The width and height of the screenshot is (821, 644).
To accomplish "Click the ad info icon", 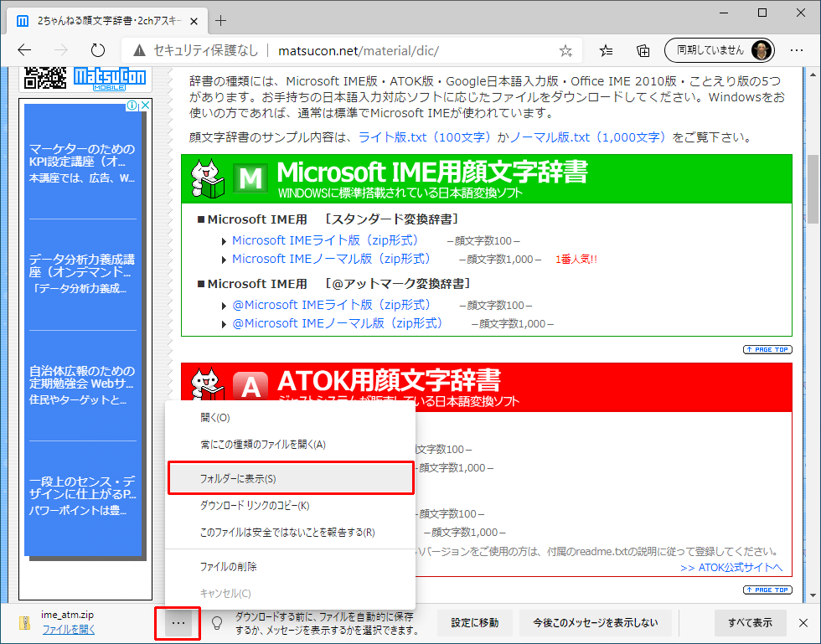I will pyautogui.click(x=132, y=106).
